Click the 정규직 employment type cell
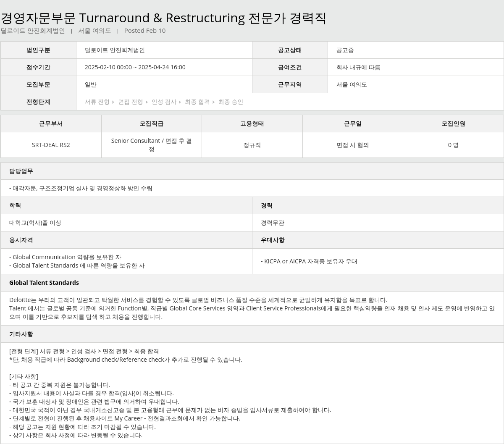 pyautogui.click(x=252, y=145)
